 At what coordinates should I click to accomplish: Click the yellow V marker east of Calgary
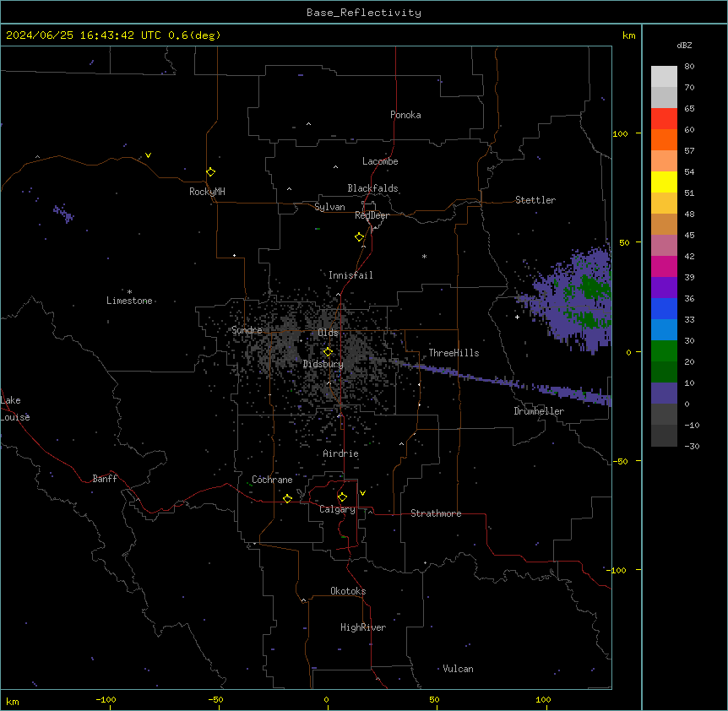click(362, 493)
